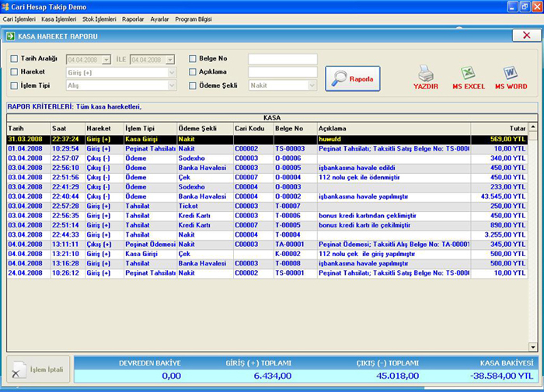Click the magnifier icon on Raporla
The height and width of the screenshot is (392, 544).
coord(339,78)
